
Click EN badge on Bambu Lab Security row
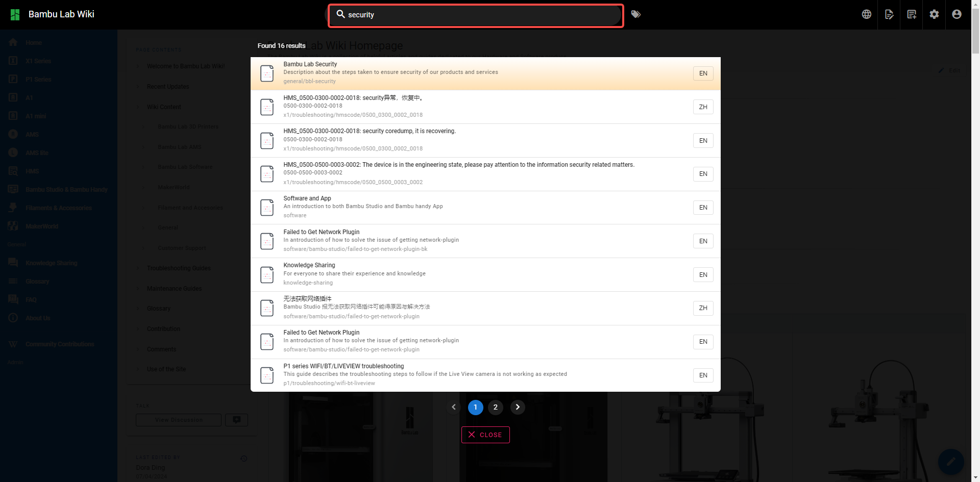click(703, 73)
